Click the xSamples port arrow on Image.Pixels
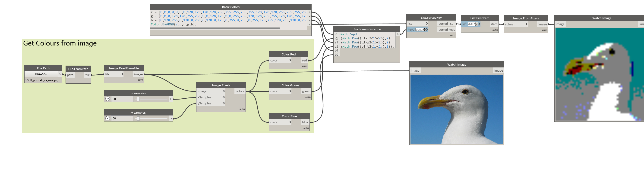Image resolution: width=644 pixels, height=182 pixels. [224, 97]
